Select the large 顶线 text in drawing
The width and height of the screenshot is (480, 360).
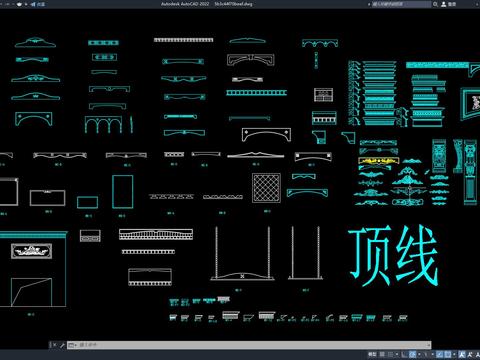pyautogui.click(x=393, y=256)
